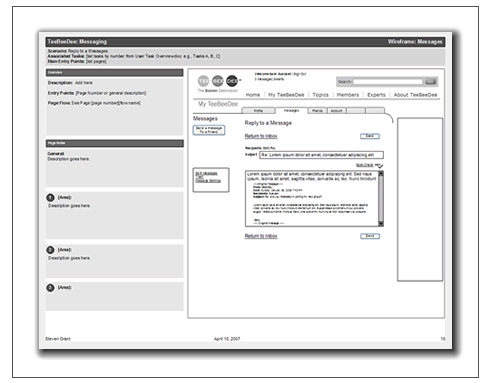Click the messages count link under welcome text
Image resolution: width=488 pixels, height=383 pixels.
263,79
